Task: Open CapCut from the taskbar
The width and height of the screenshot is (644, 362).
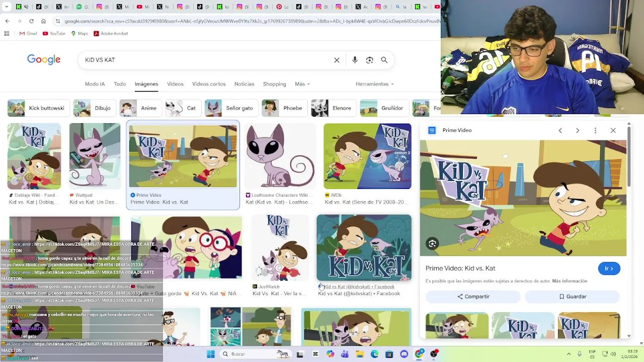Action: coord(315,354)
